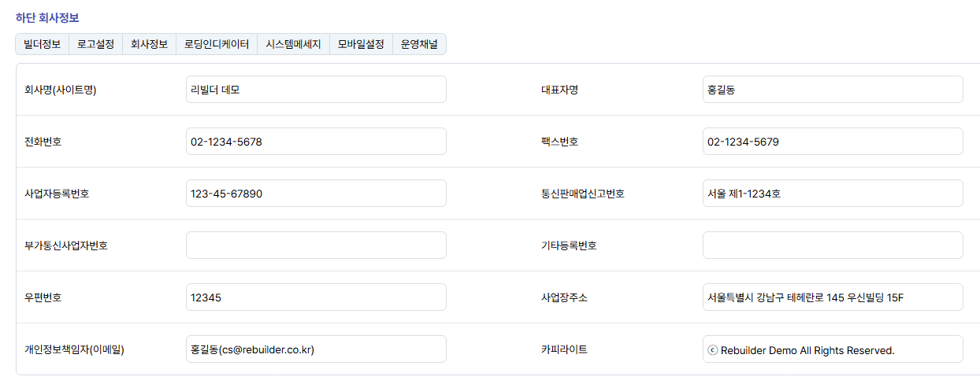
Task: Select the 회사정보 tab
Action: pyautogui.click(x=149, y=45)
